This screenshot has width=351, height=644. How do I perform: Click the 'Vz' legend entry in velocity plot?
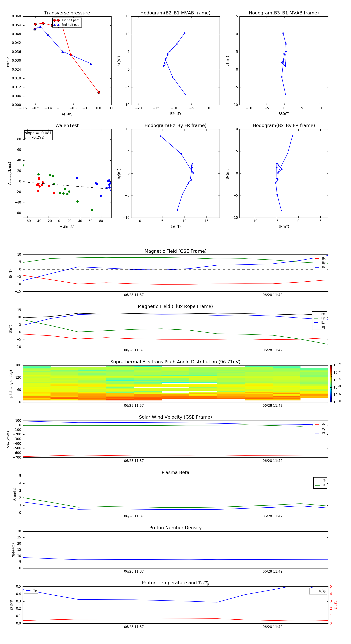[x=320, y=433]
